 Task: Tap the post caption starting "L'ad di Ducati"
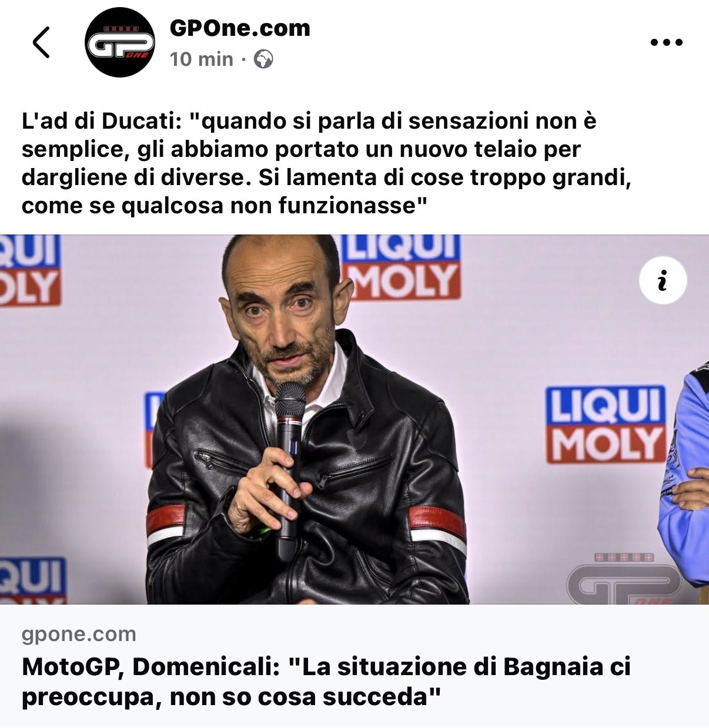pyautogui.click(x=326, y=163)
